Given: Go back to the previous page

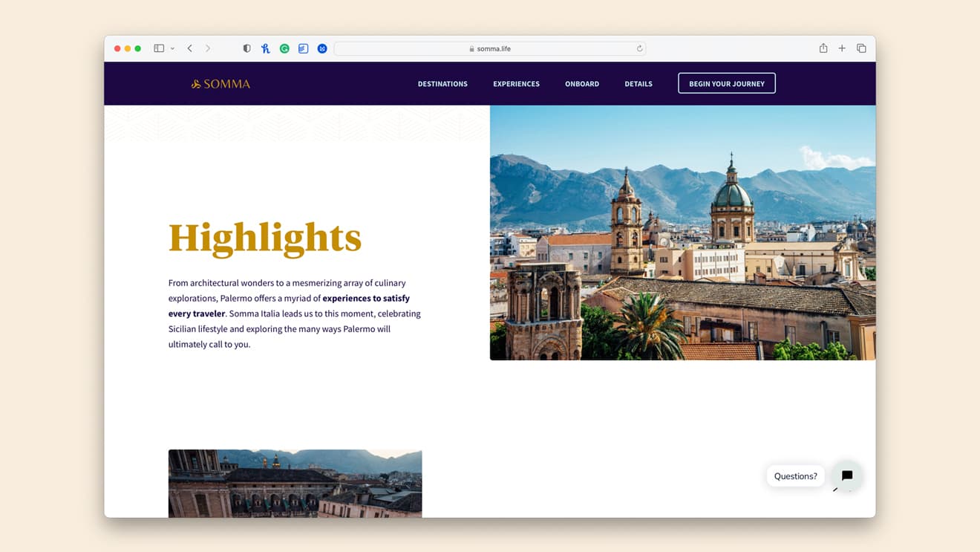Looking at the screenshot, I should click(x=190, y=48).
